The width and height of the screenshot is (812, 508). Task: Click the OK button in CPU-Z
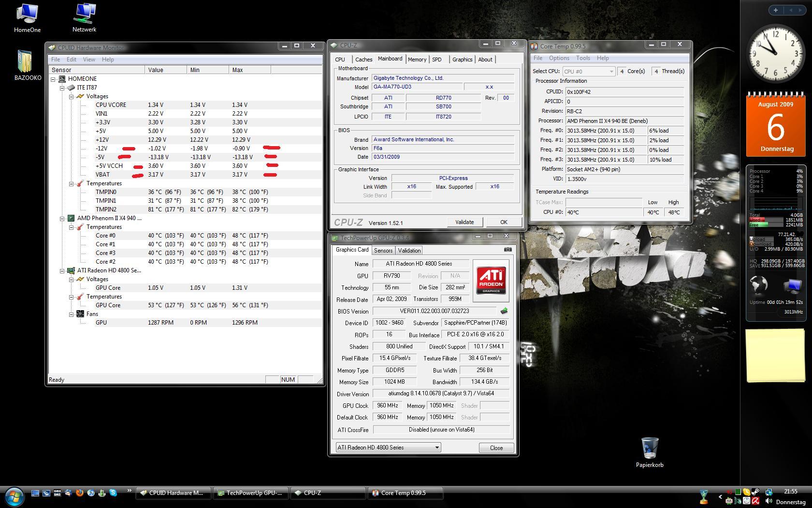pyautogui.click(x=504, y=222)
